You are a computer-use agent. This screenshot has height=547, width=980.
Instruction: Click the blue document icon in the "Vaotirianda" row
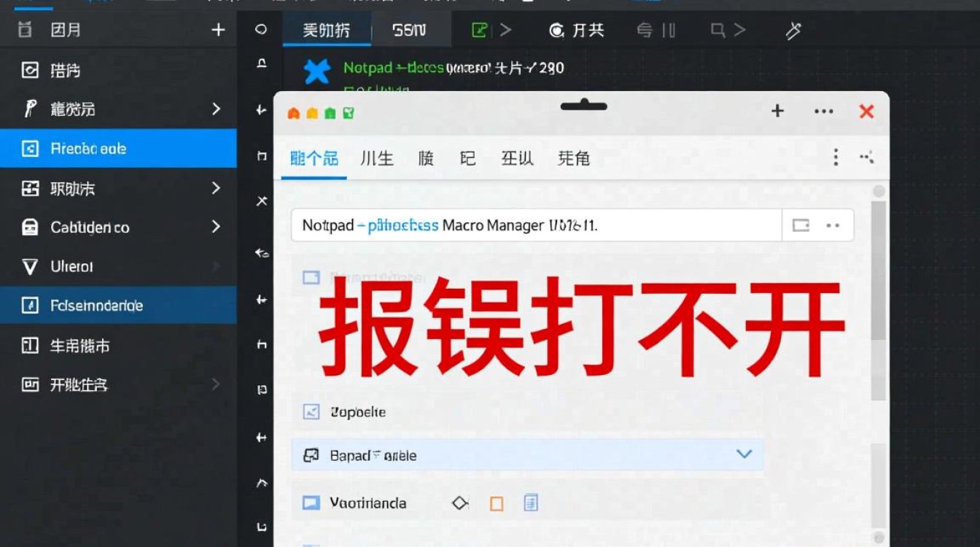point(531,502)
